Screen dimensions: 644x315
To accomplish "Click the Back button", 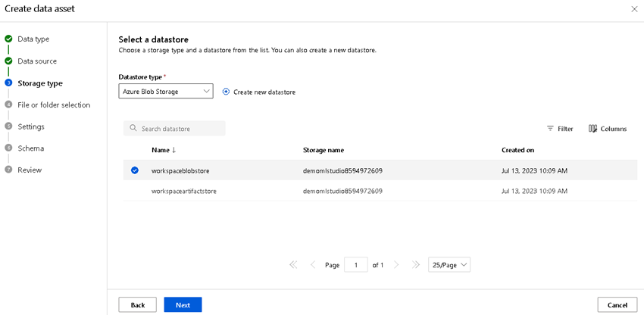I will pyautogui.click(x=138, y=304).
